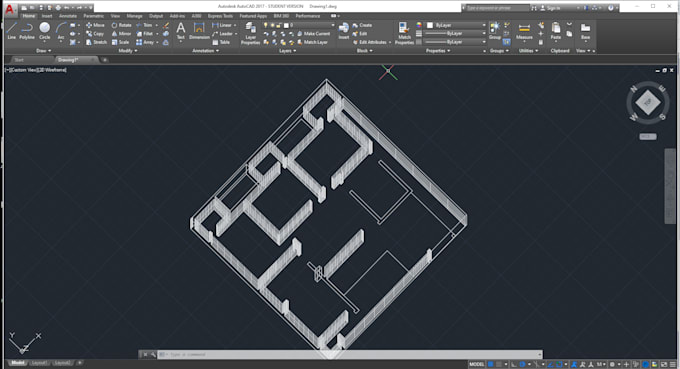This screenshot has width=680, height=369.
Task: Select the Line tool
Action: pos(12,30)
